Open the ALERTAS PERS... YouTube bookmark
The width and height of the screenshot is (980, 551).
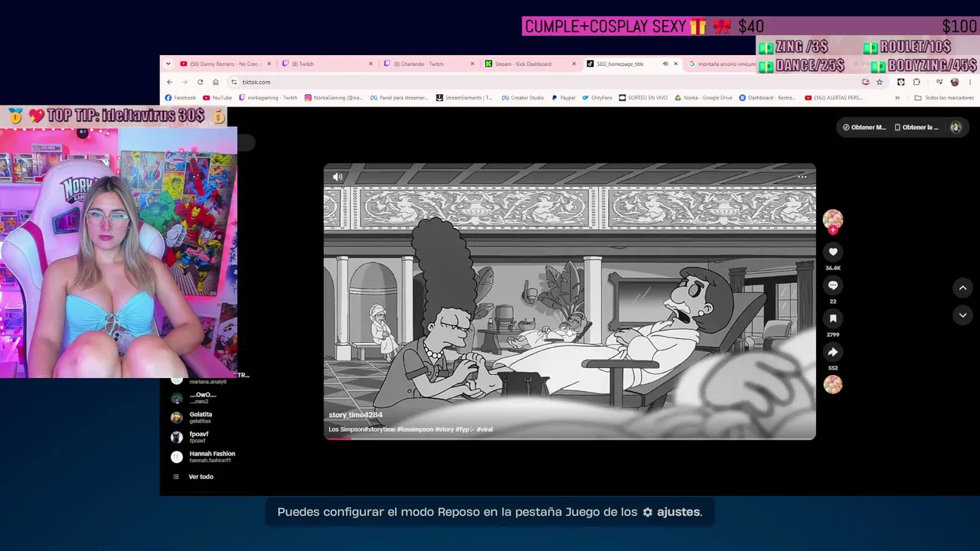point(835,98)
